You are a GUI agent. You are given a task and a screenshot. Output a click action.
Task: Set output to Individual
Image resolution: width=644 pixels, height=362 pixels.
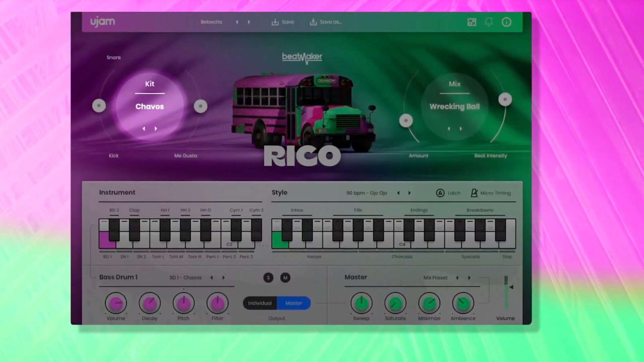tap(260, 303)
